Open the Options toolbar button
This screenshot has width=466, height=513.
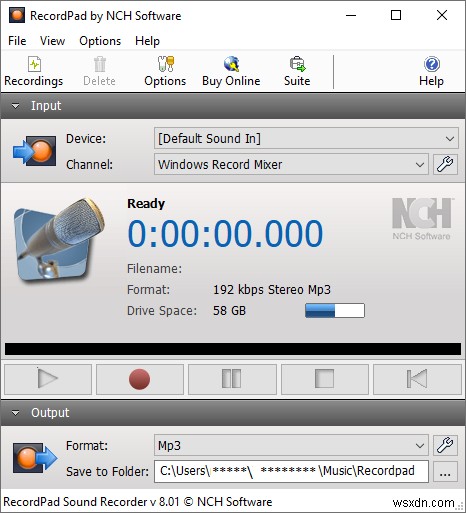(165, 72)
